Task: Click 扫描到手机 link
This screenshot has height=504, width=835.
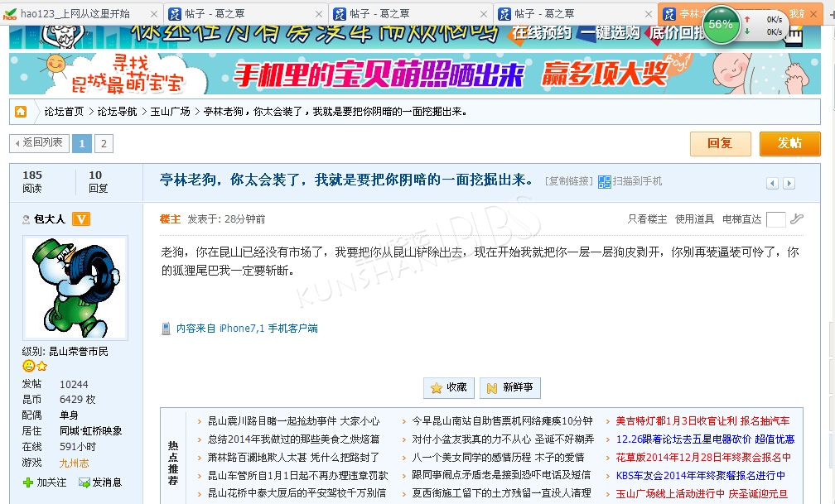Action: [x=637, y=181]
